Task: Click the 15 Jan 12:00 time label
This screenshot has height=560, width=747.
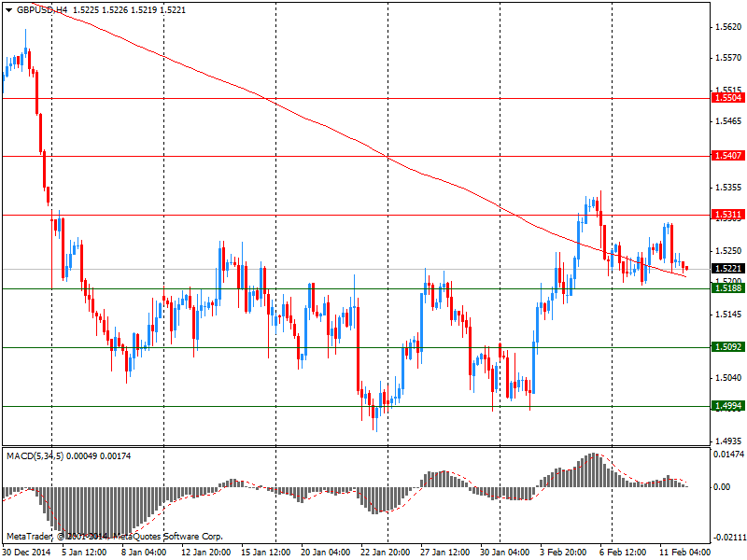Action: [x=265, y=553]
